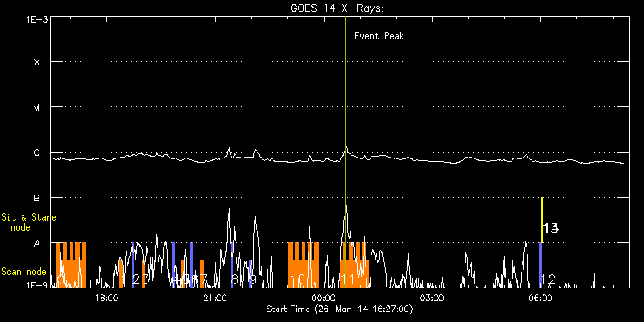This screenshot has width=644, height=322.
Task: Click the Start Time axis caption
Action: point(340,309)
